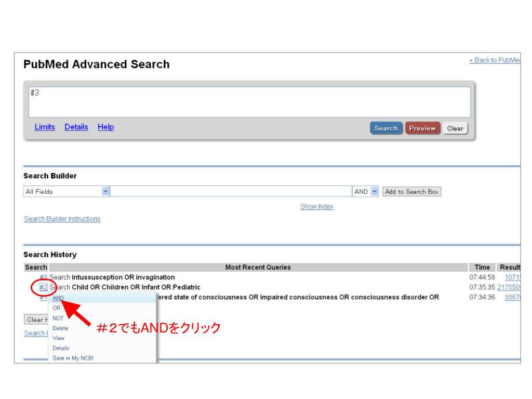The width and height of the screenshot is (532, 399).
Task: Open the result count link for search #2
Action: (509, 287)
